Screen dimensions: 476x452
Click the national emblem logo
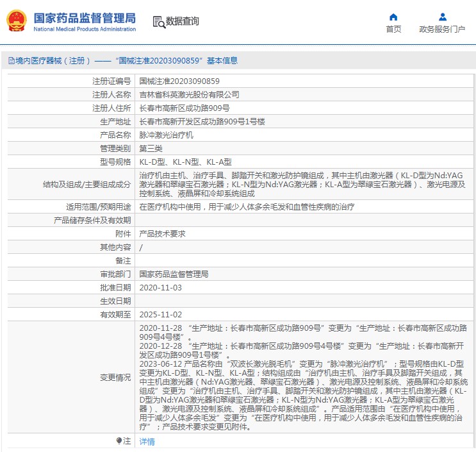[x=17, y=21]
